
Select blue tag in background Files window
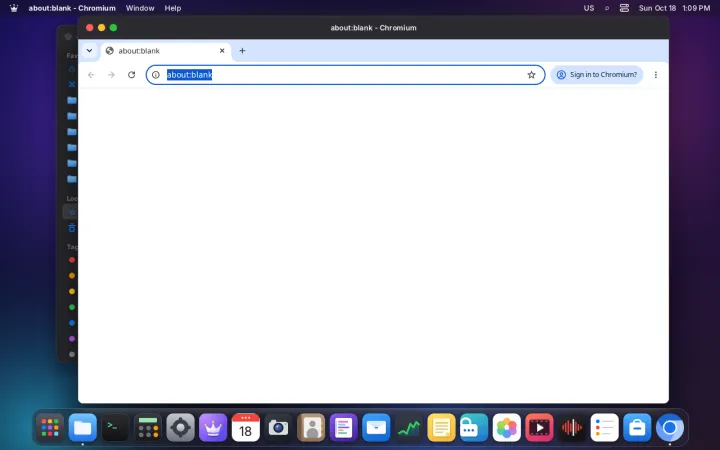click(72, 323)
